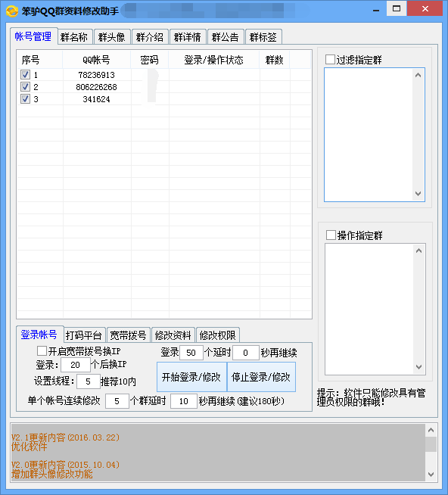This screenshot has height=495, width=448.
Task: Open the 群公告 tab
Action: pos(226,37)
